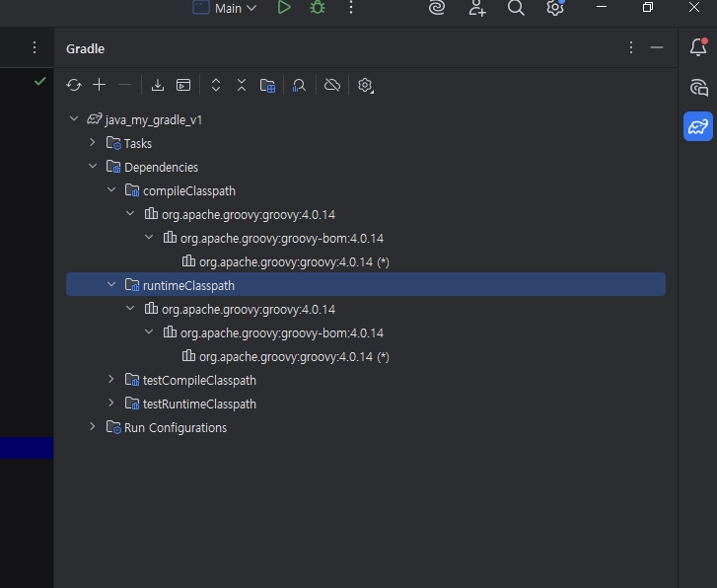Run the Main configuration
Image resolution: width=717 pixels, height=588 pixels.
pyautogui.click(x=284, y=8)
